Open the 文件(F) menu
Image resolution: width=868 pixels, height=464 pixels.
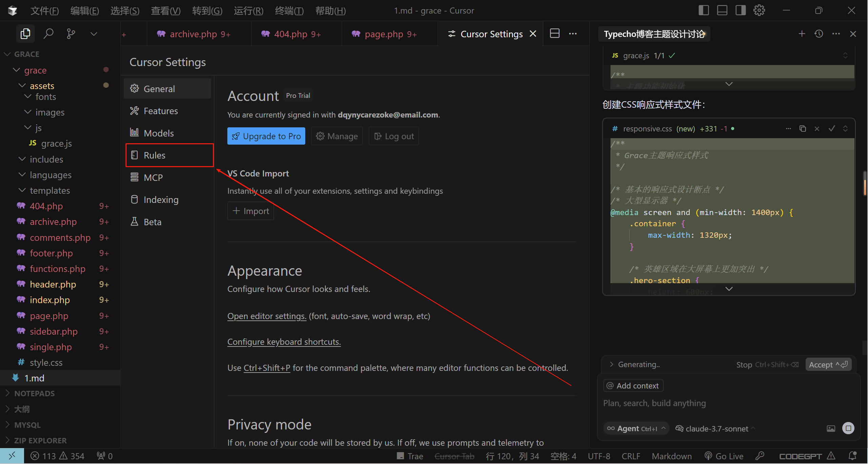(45, 10)
